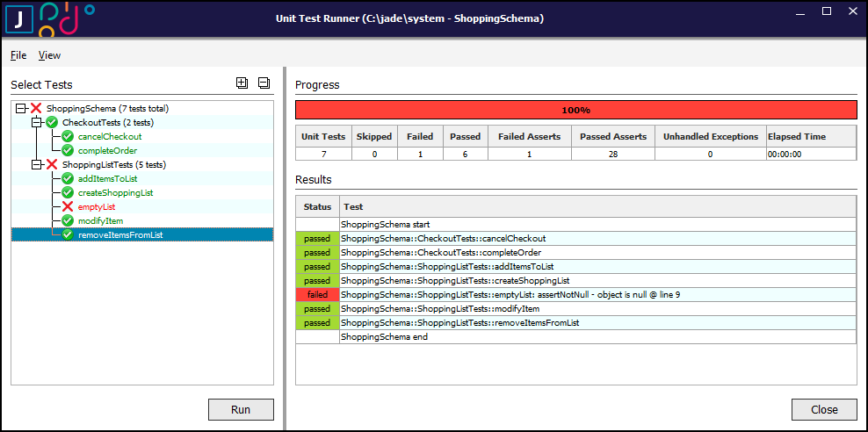Click green check icon beside addItemsToList
868x432 pixels.
pyautogui.click(x=68, y=178)
